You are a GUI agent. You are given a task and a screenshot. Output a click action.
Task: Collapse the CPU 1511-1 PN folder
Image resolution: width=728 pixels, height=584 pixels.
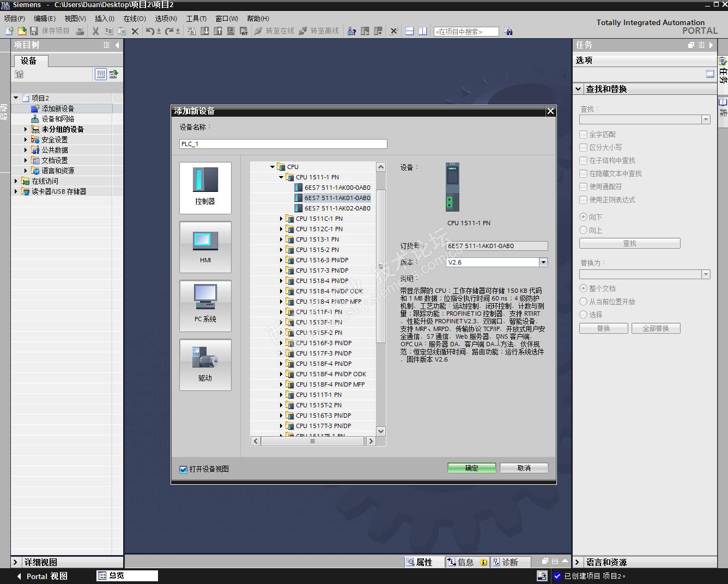coord(281,177)
